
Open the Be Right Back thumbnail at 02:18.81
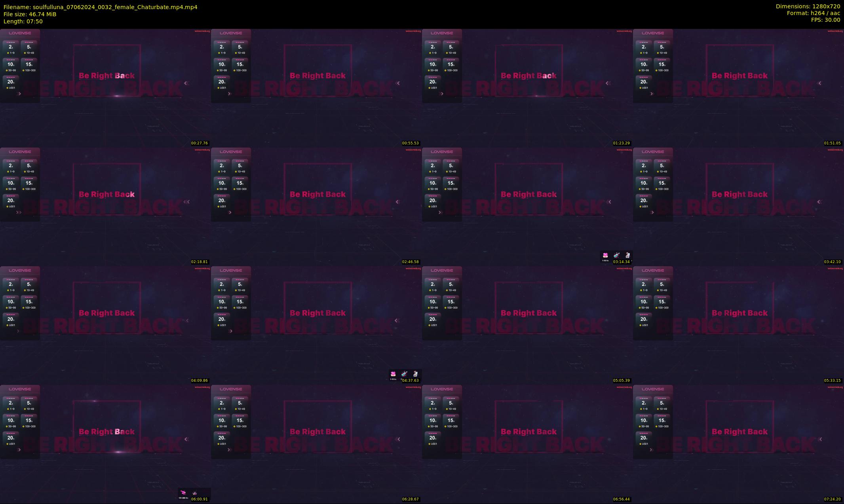(107, 194)
